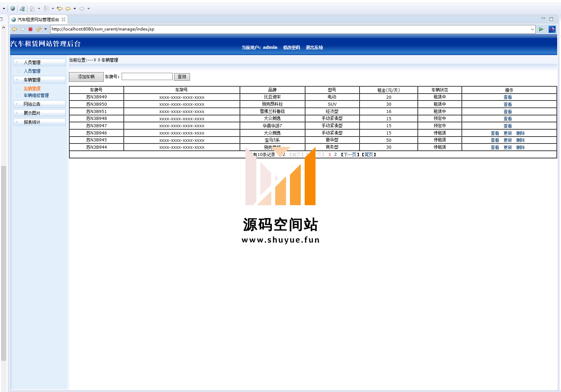Expand the 网站公告 menu section
The width and height of the screenshot is (561, 392).
(x=40, y=104)
